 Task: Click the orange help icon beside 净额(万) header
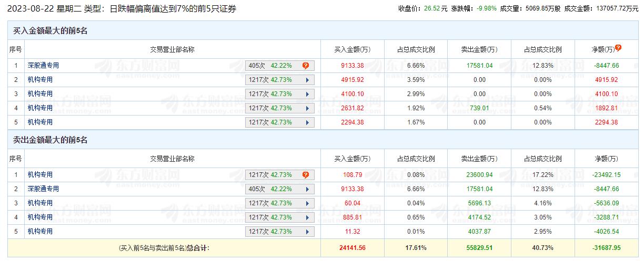pyautogui.click(x=618, y=48)
